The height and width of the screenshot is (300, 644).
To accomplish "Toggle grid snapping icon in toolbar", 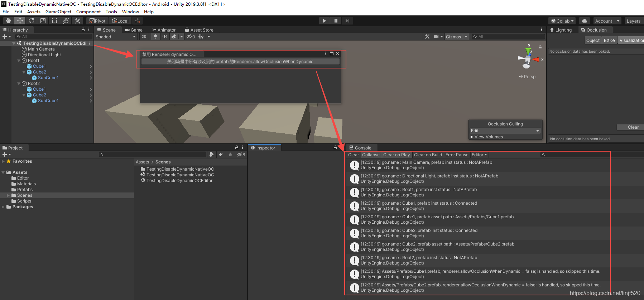I will (x=138, y=21).
